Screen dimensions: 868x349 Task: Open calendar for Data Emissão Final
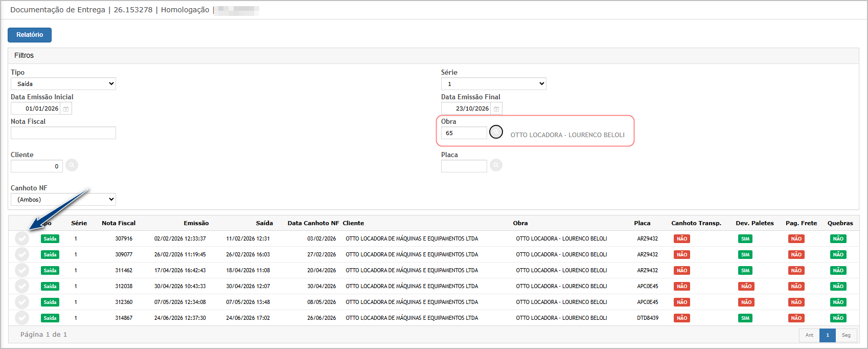[x=496, y=108]
